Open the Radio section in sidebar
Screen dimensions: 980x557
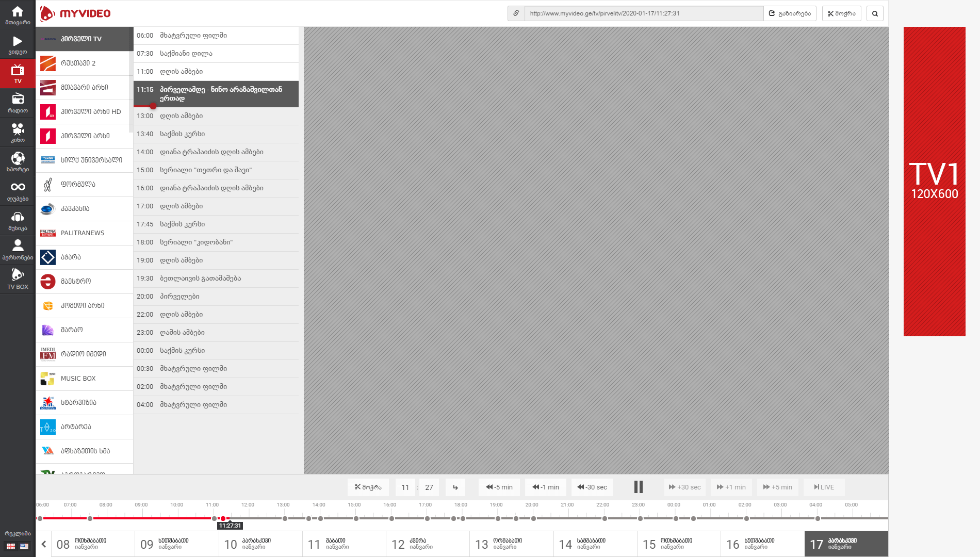pyautogui.click(x=18, y=103)
